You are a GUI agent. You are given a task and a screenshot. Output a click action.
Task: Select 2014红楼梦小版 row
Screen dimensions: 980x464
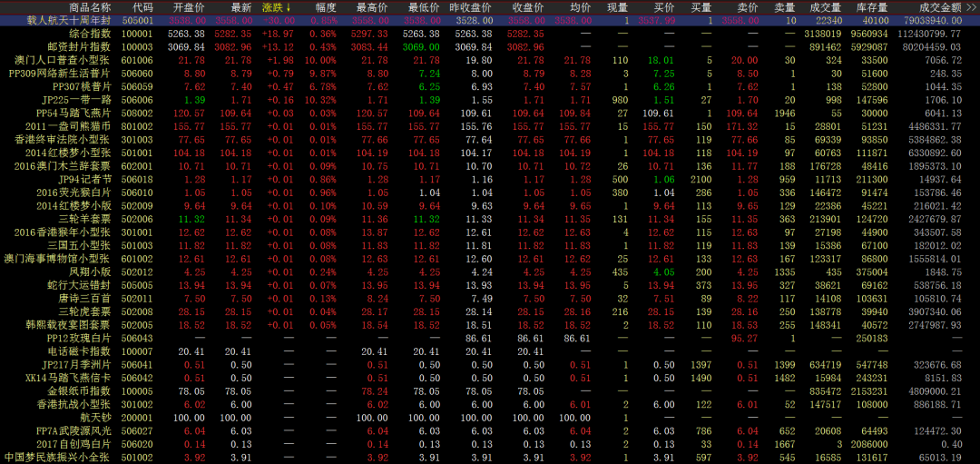point(490,206)
